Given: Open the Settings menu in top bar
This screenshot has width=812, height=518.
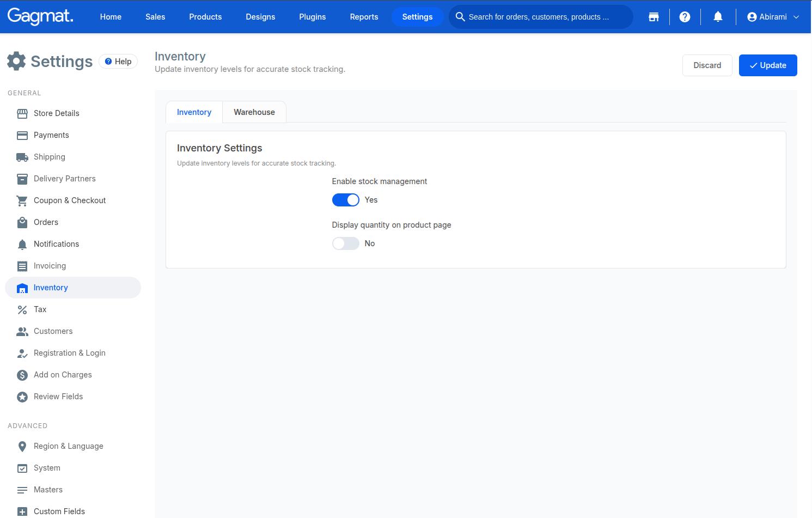Looking at the screenshot, I should (x=417, y=17).
